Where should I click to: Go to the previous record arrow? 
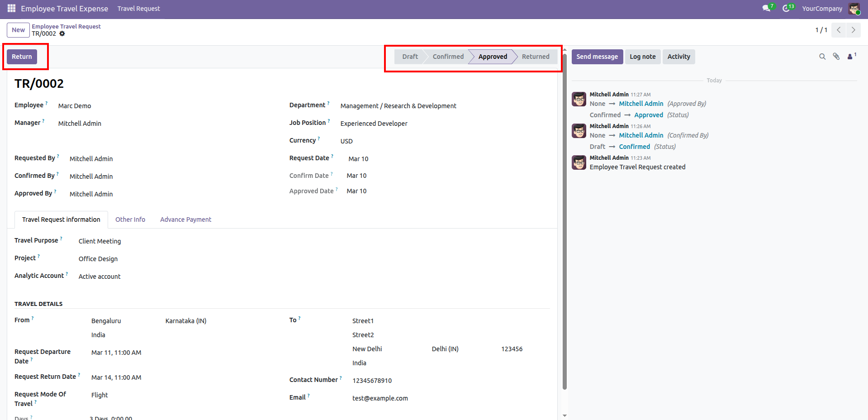(839, 30)
